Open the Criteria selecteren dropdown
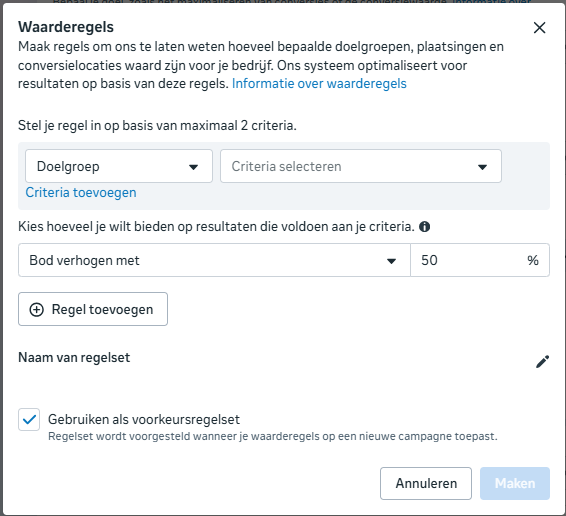Viewport: 566px width, 516px height. (x=361, y=166)
